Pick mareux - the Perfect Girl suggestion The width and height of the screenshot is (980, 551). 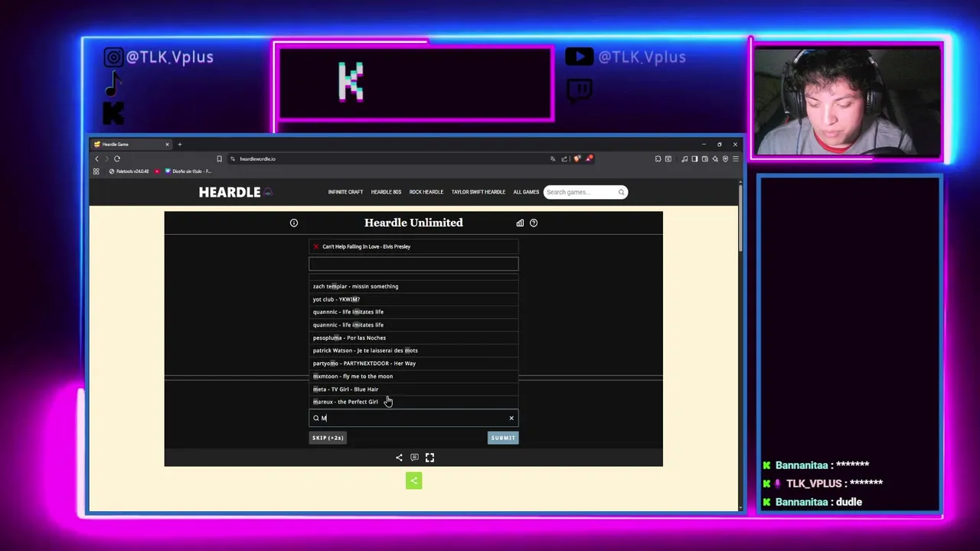click(x=413, y=402)
